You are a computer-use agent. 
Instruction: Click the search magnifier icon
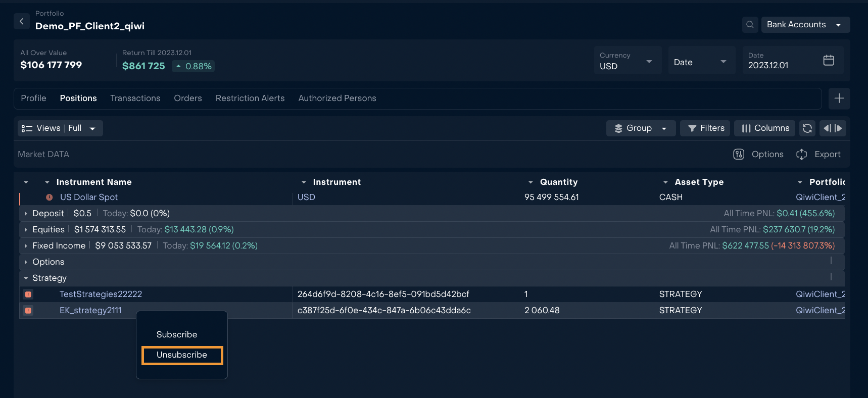click(x=750, y=25)
